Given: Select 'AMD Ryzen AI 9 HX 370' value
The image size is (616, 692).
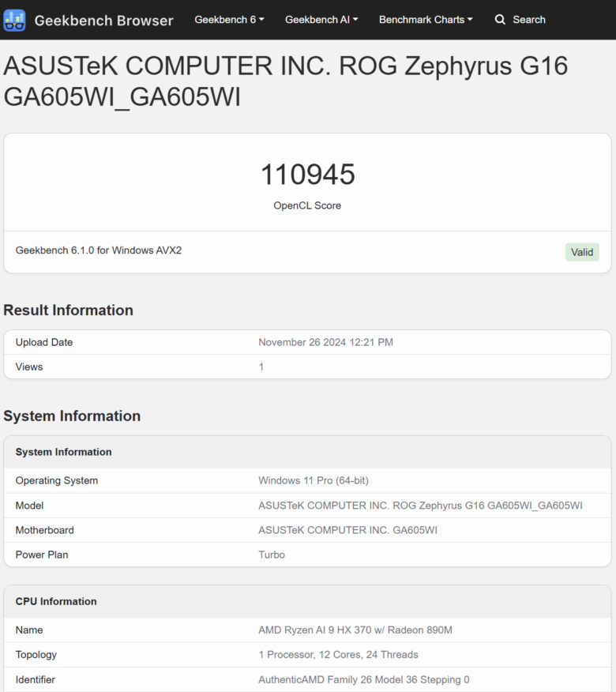Looking at the screenshot, I should 355,630.
